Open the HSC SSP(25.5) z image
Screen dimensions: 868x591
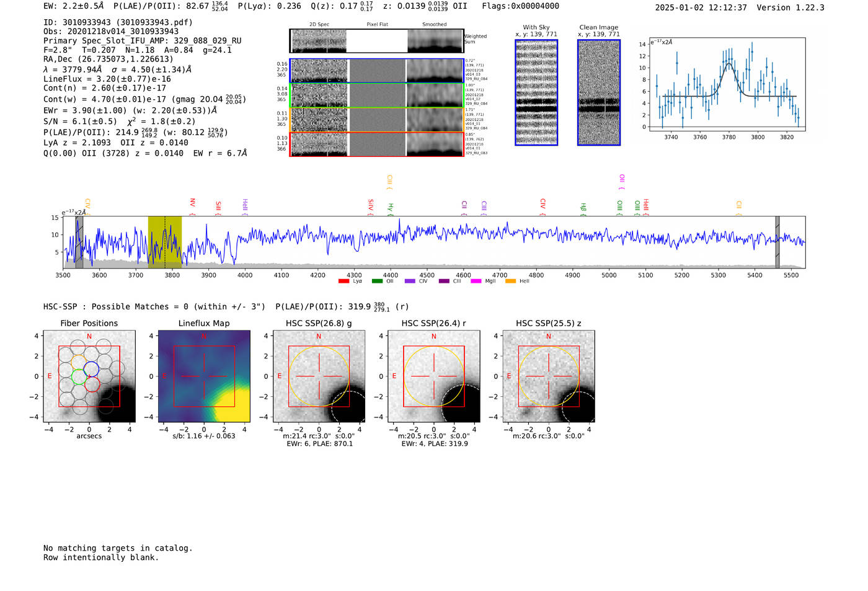(549, 376)
